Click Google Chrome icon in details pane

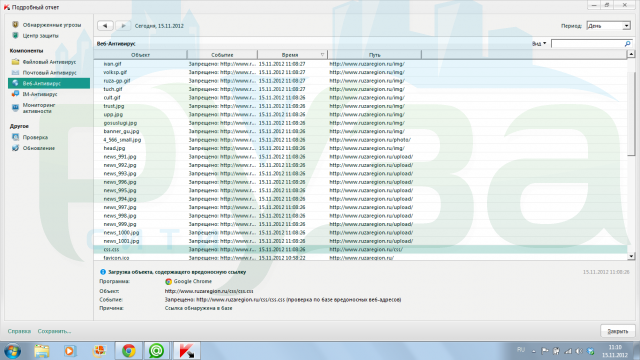pyautogui.click(x=168, y=282)
